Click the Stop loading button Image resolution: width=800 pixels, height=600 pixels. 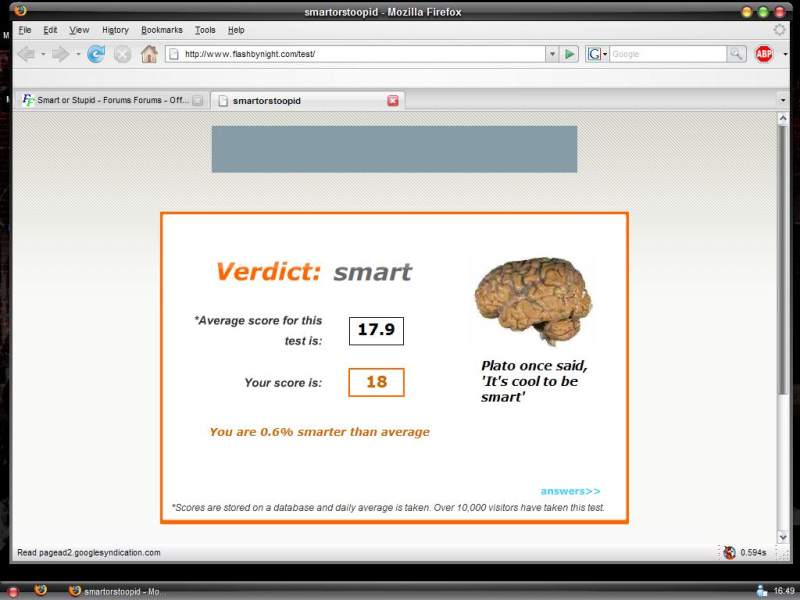(122, 54)
